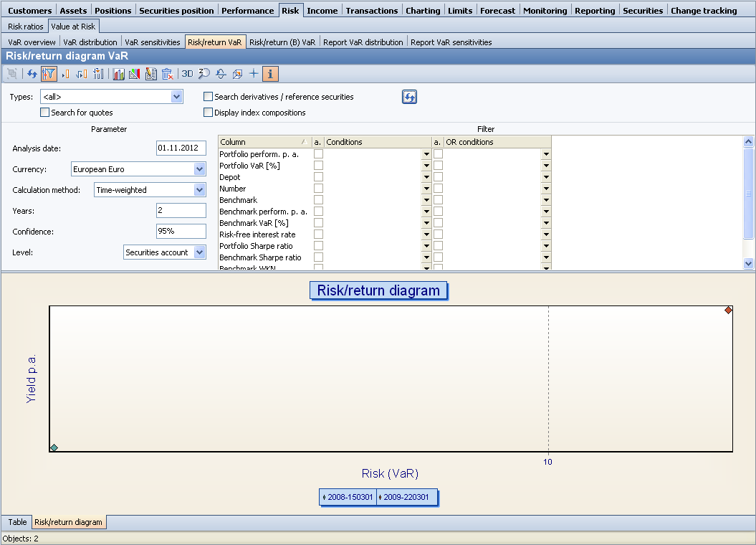Click the blue plus crosshair icon
This screenshot has width=756, height=545.
click(254, 73)
